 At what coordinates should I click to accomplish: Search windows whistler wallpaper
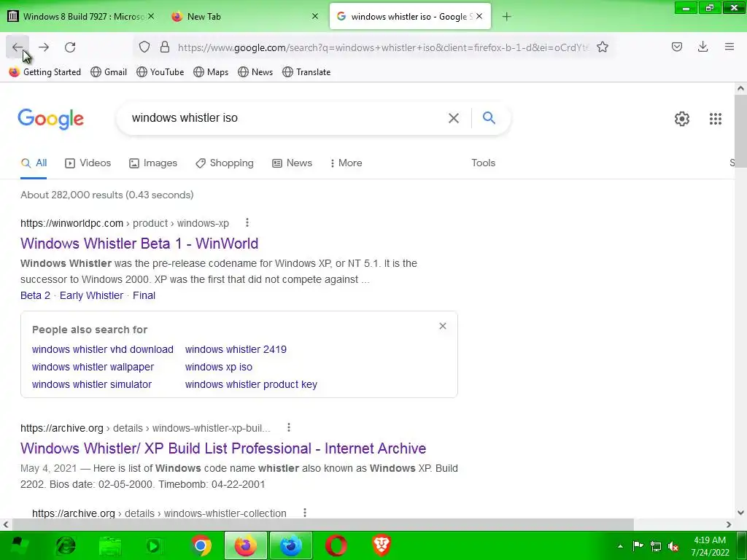pos(93,367)
